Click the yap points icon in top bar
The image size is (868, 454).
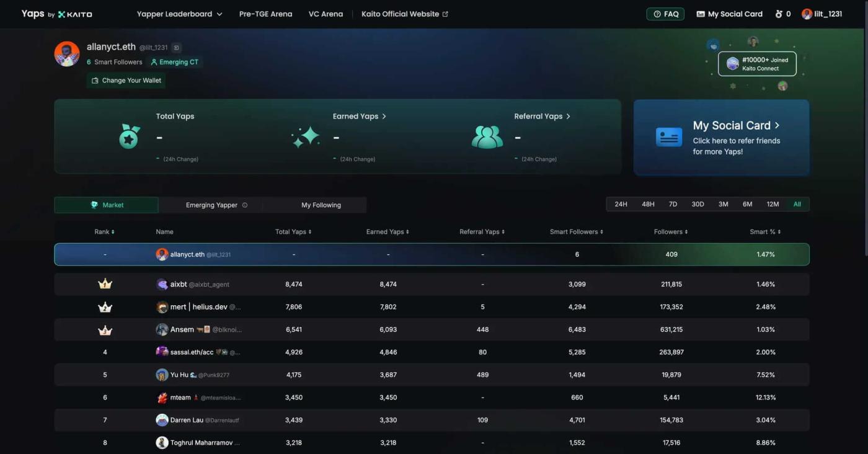tap(779, 14)
